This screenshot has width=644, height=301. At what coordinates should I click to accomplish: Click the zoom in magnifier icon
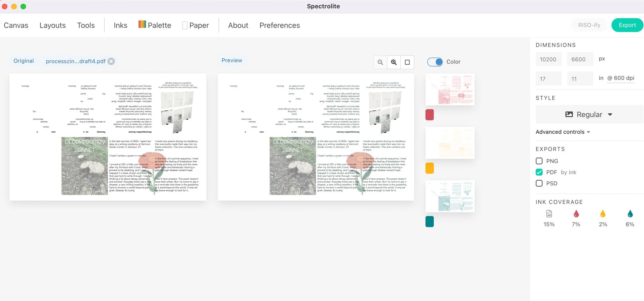[394, 62]
